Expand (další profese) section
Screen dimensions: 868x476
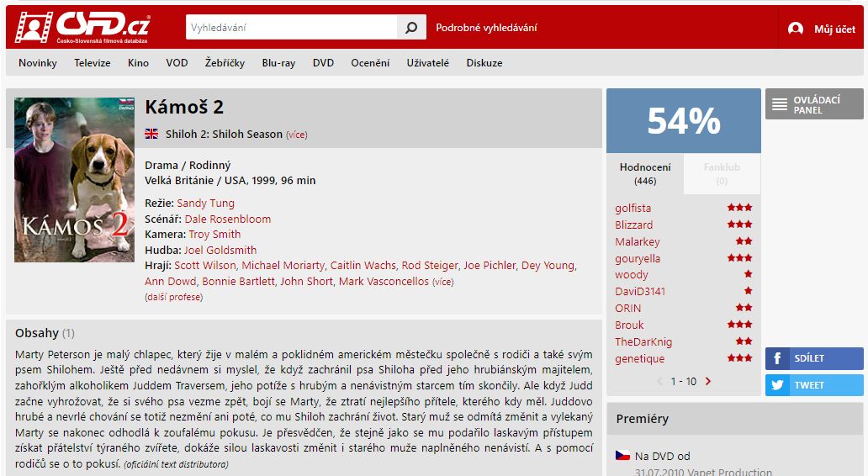tap(174, 297)
